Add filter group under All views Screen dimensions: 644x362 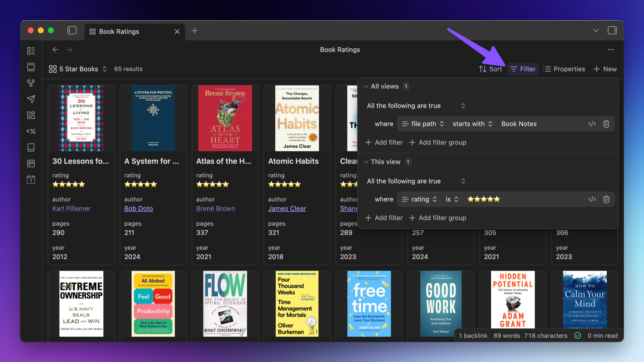438,142
